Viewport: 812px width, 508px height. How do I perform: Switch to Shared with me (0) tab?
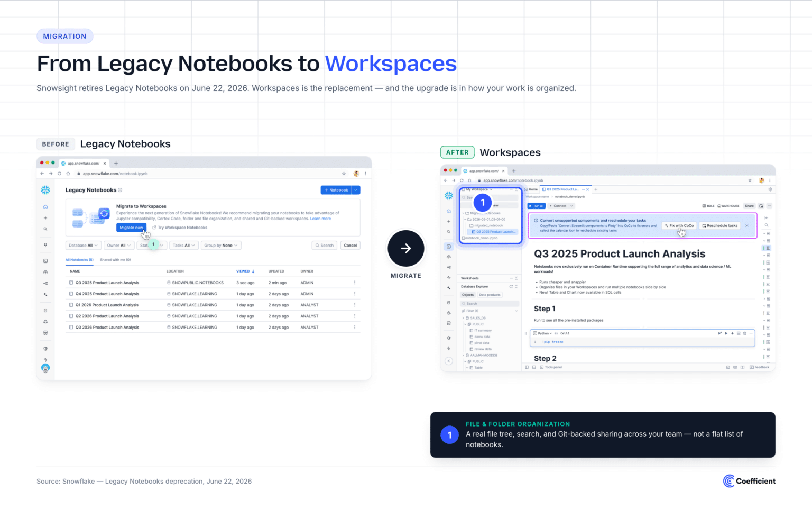[x=115, y=260]
